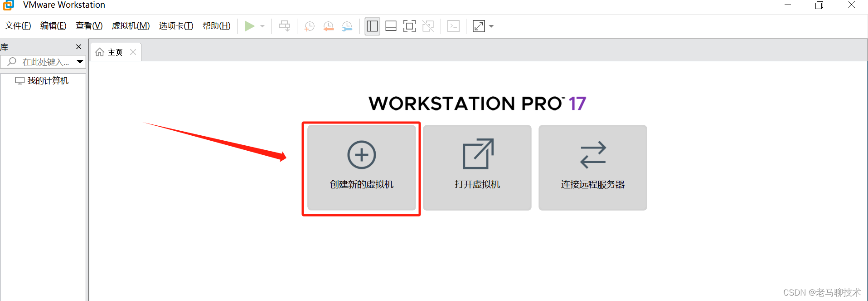Click the green Power On play button

click(249, 26)
